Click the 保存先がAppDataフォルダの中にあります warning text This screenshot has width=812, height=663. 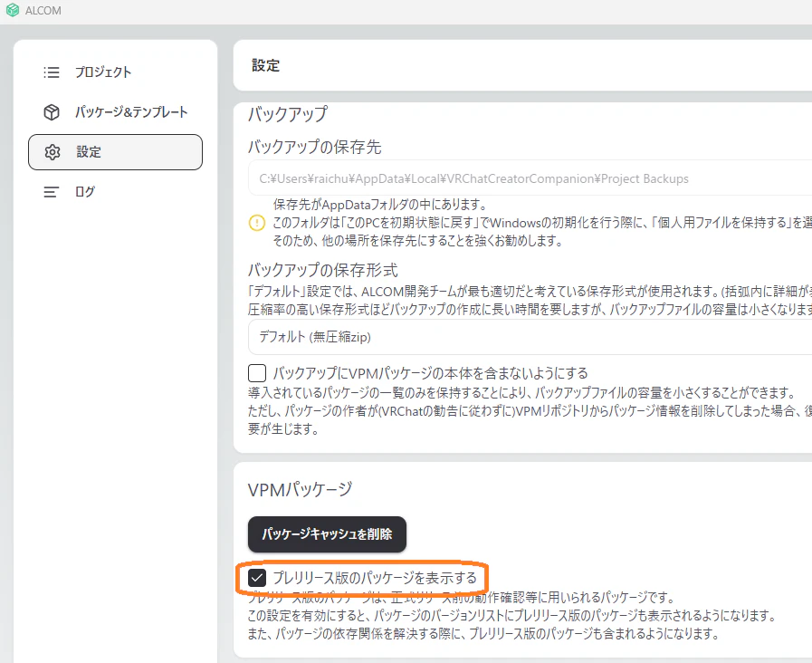tap(380, 205)
